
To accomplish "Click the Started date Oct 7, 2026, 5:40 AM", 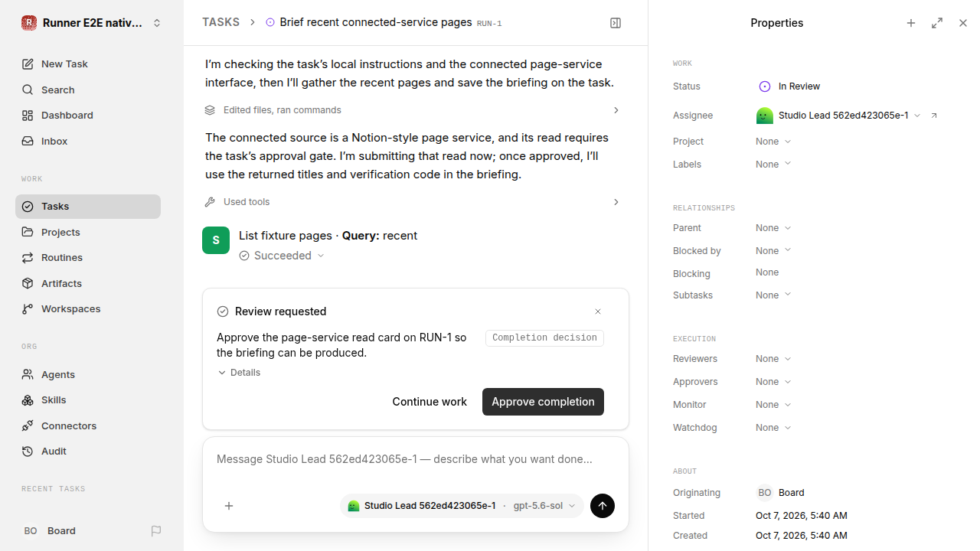I will [802, 516].
